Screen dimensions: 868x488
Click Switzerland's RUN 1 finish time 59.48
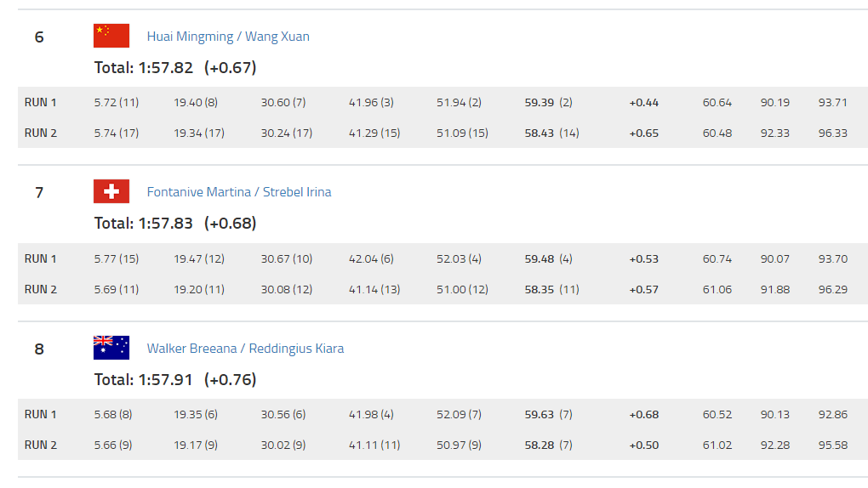(540, 259)
